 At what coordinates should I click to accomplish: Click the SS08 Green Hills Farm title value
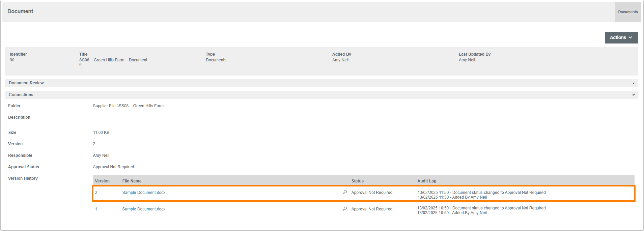113,60
